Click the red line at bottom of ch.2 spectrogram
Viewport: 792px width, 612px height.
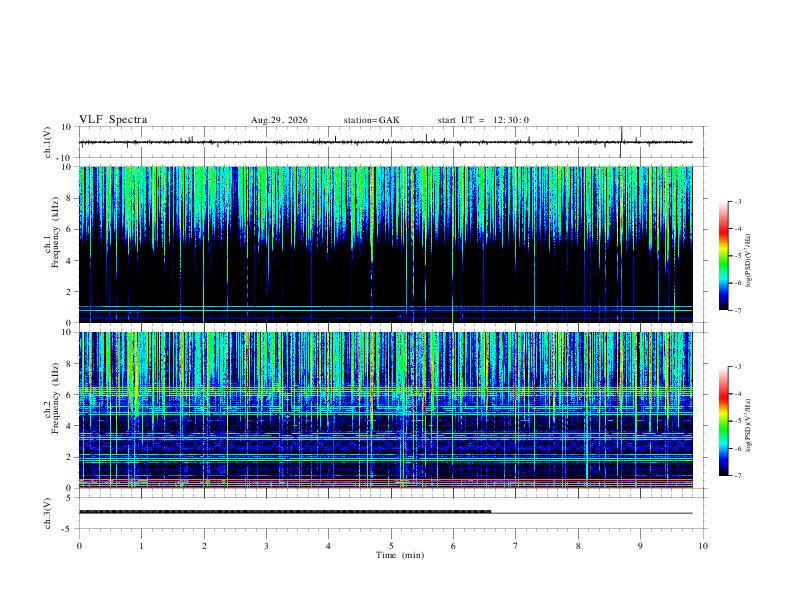[x=385, y=487]
